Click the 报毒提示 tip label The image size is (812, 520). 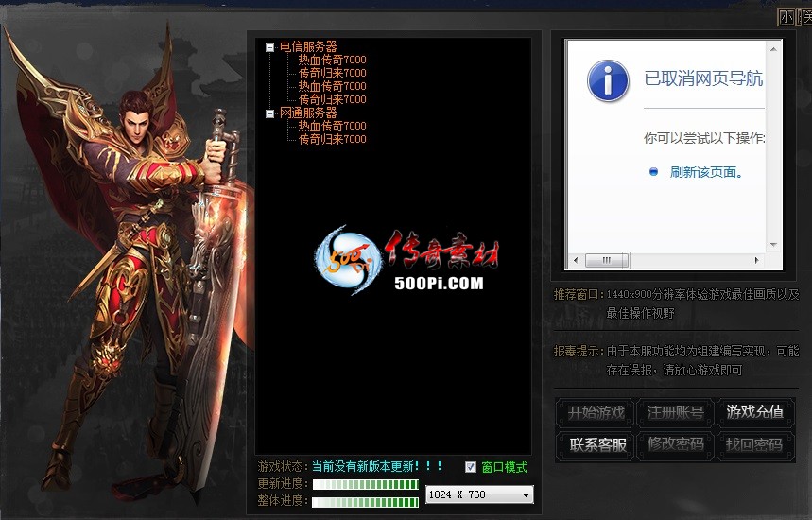tap(579, 351)
